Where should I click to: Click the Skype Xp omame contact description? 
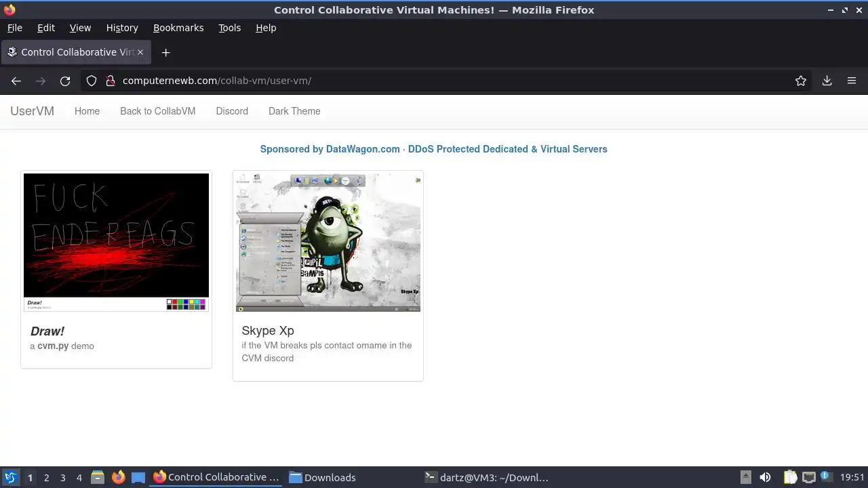(327, 352)
